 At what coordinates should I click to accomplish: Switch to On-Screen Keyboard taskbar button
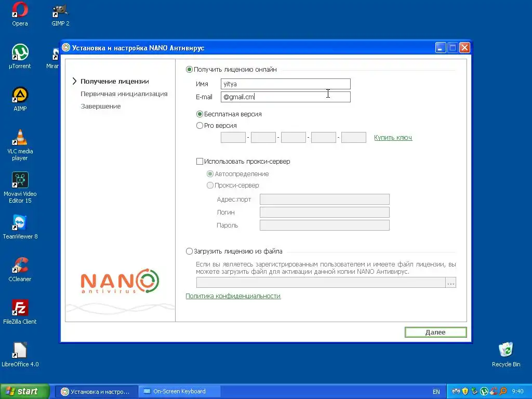(179, 392)
